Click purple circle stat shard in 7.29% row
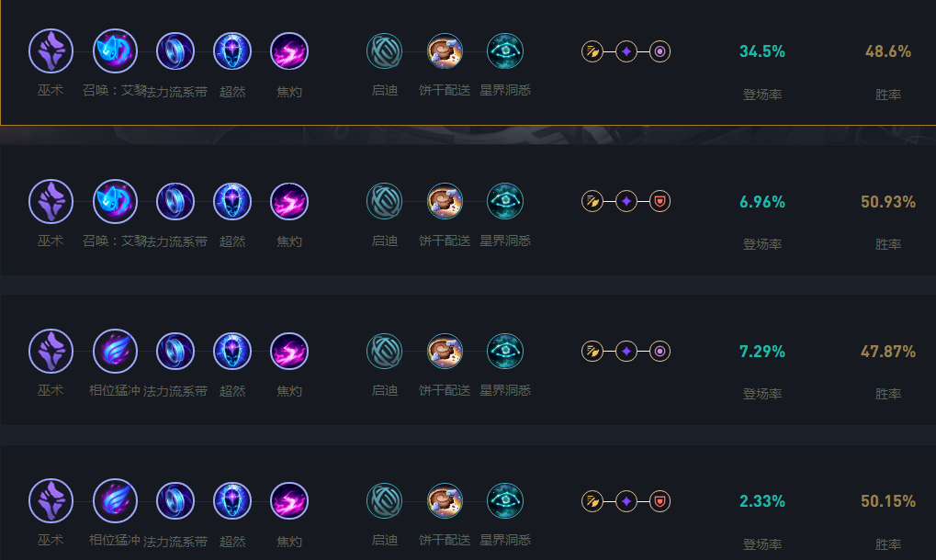The image size is (936, 560). tap(660, 351)
